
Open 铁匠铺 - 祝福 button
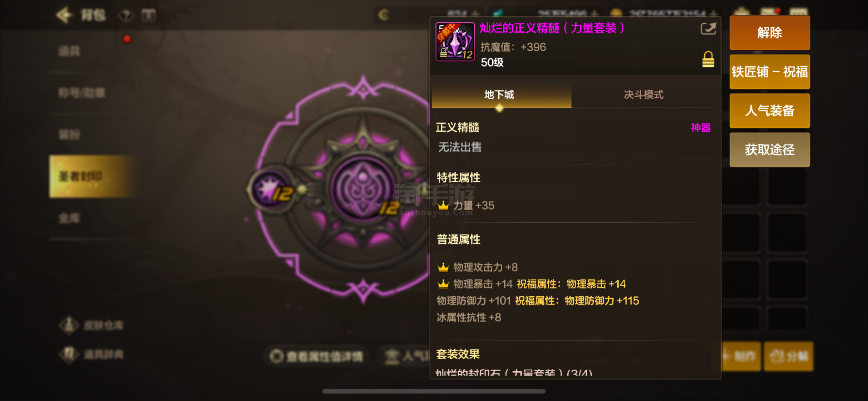(x=769, y=72)
